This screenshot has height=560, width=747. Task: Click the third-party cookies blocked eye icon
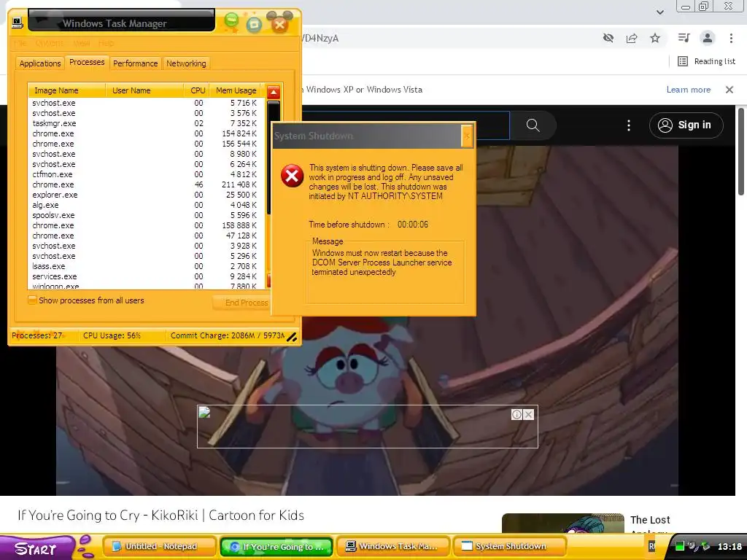(x=608, y=38)
